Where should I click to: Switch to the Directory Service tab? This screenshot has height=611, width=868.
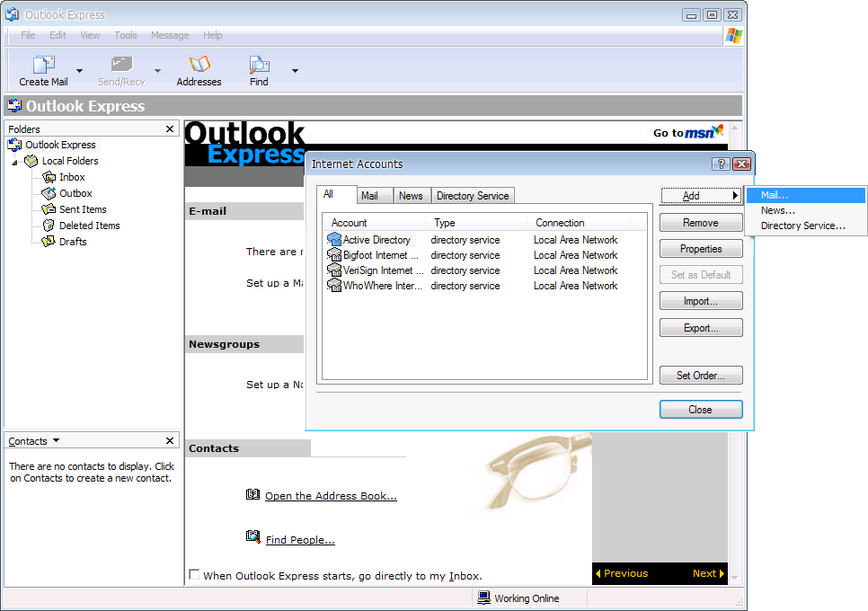tap(473, 196)
